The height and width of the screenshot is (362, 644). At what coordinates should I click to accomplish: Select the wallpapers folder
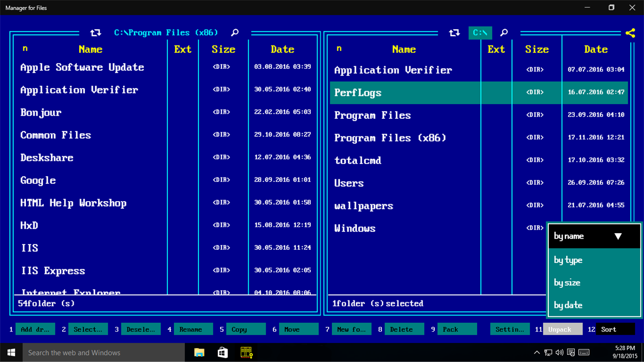[x=479, y=206]
